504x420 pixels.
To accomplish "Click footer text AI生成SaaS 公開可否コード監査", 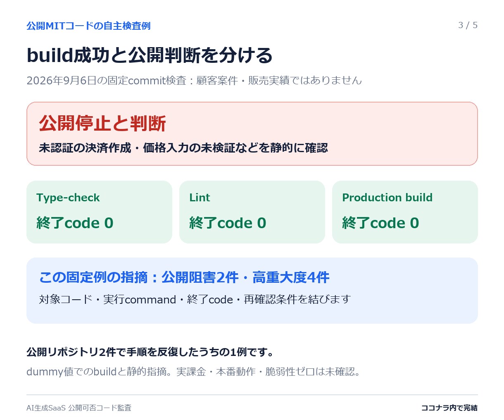I will 79,408.
